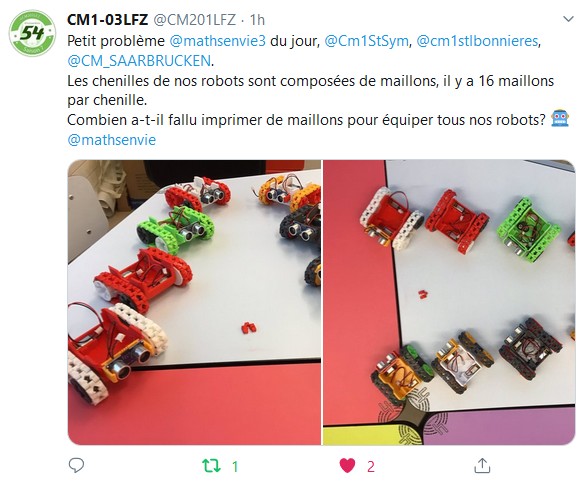The image size is (585, 483).
Task: Click the like count number 2
Action: click(x=370, y=466)
